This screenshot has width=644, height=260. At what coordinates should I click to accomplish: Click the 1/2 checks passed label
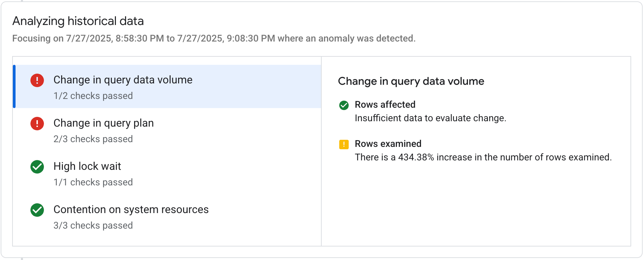93,96
